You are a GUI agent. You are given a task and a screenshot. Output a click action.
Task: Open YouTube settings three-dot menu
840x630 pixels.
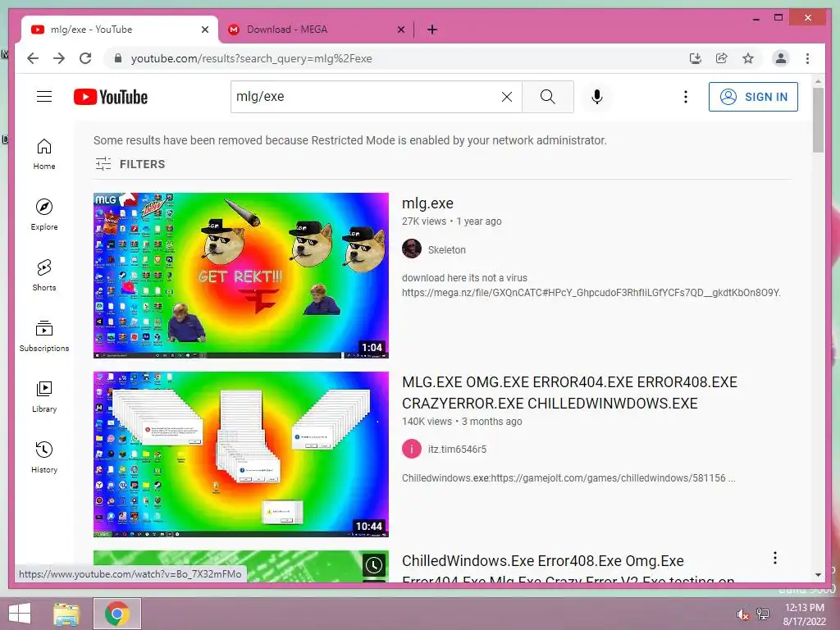[x=685, y=97]
